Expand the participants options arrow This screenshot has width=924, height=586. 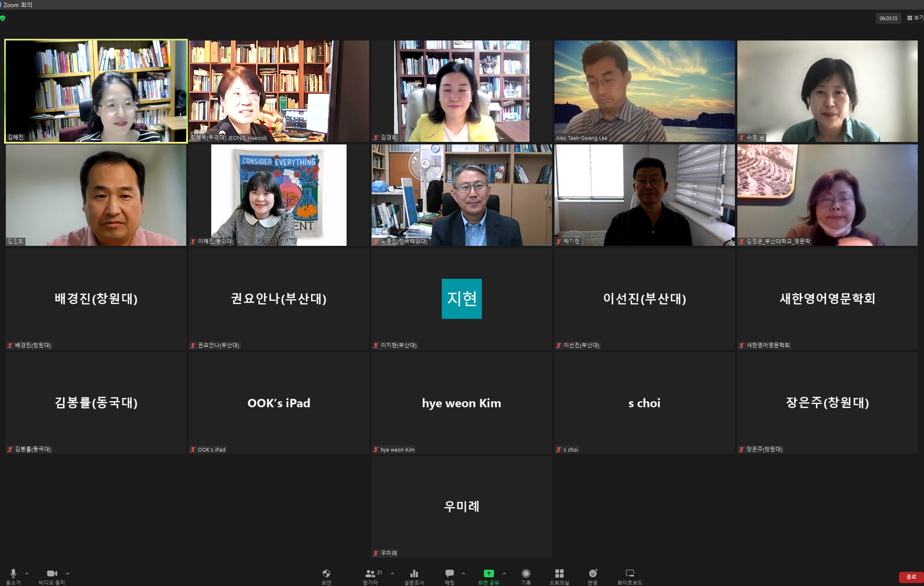[x=392, y=573]
